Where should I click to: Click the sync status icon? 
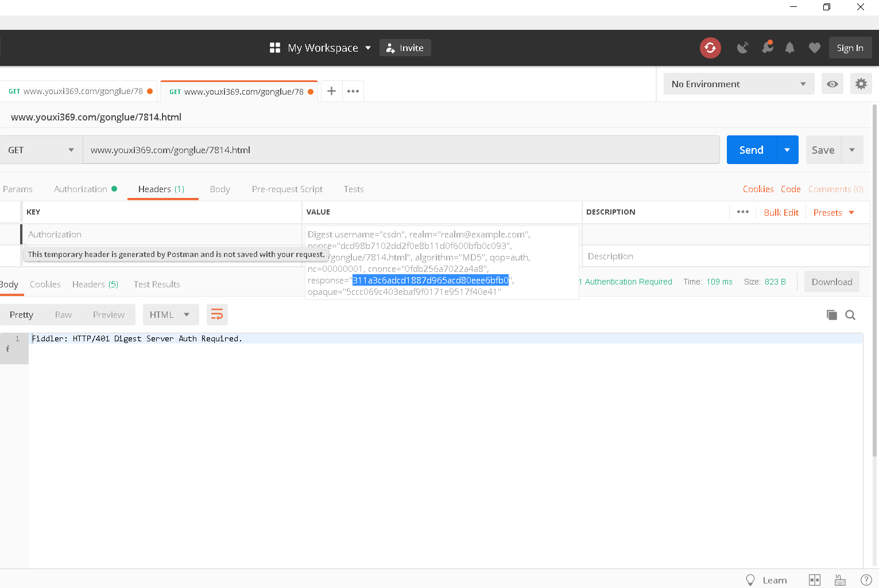pos(710,48)
